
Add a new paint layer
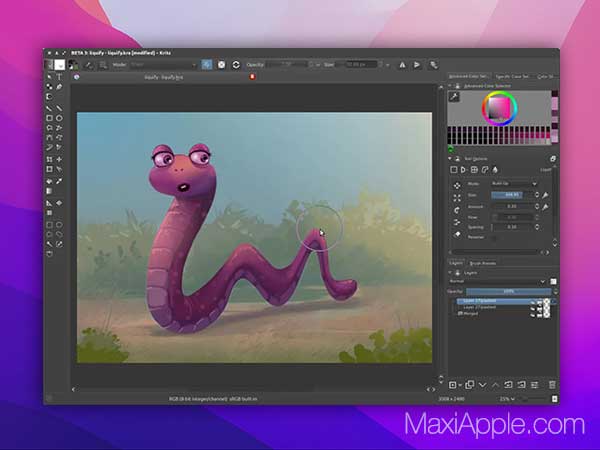click(x=453, y=385)
